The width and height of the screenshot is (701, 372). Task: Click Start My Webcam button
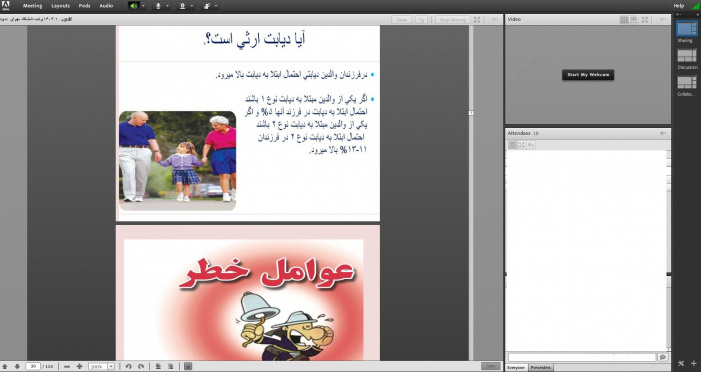coord(588,75)
